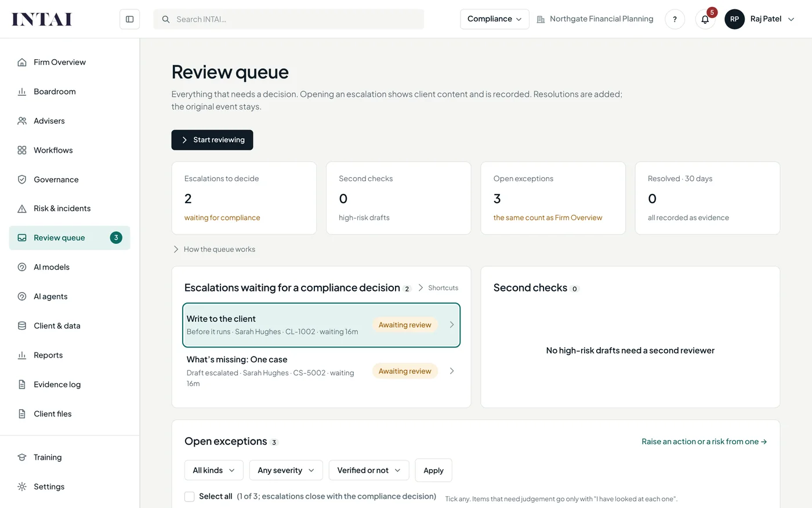Click the Search INTAI input field
The width and height of the screenshot is (812, 508).
(289, 19)
